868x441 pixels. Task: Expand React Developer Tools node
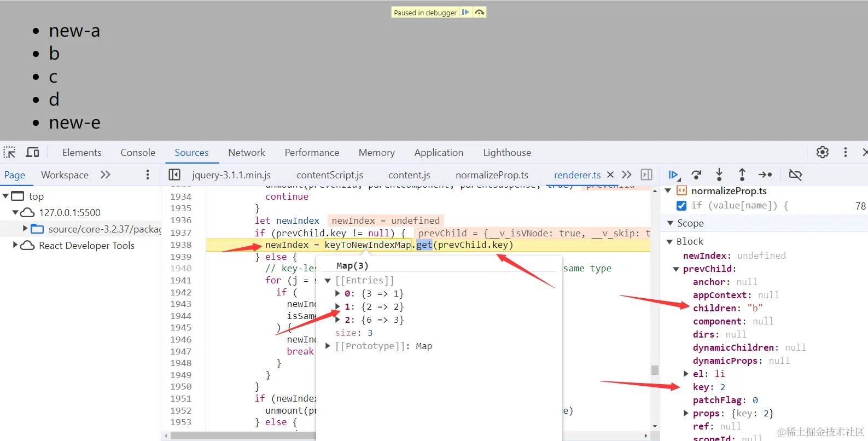15,245
